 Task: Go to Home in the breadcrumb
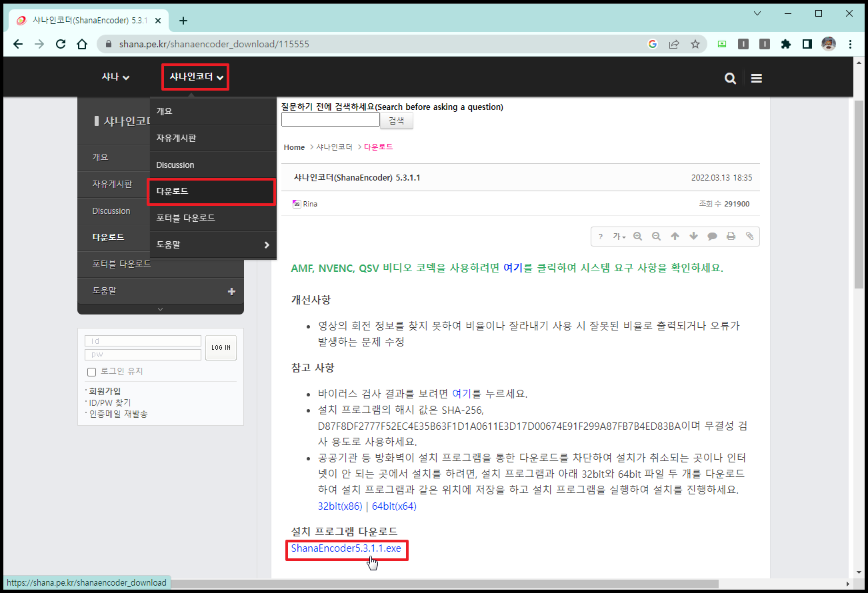tap(294, 147)
